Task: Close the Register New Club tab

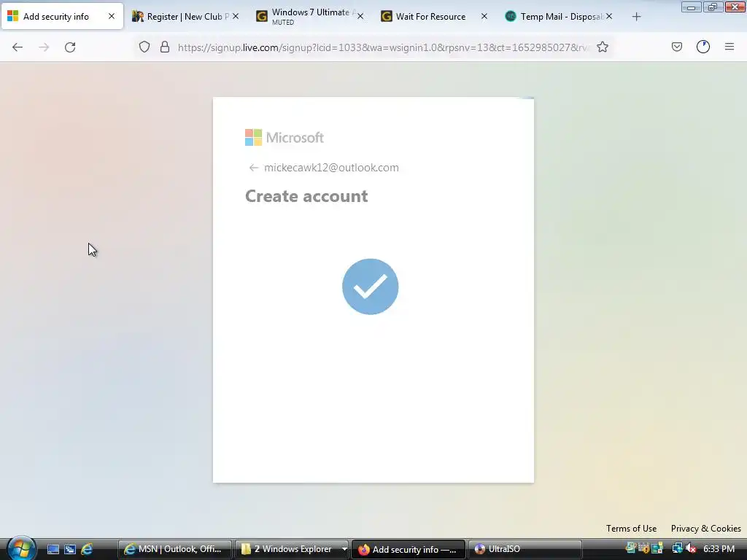Action: coord(236,16)
